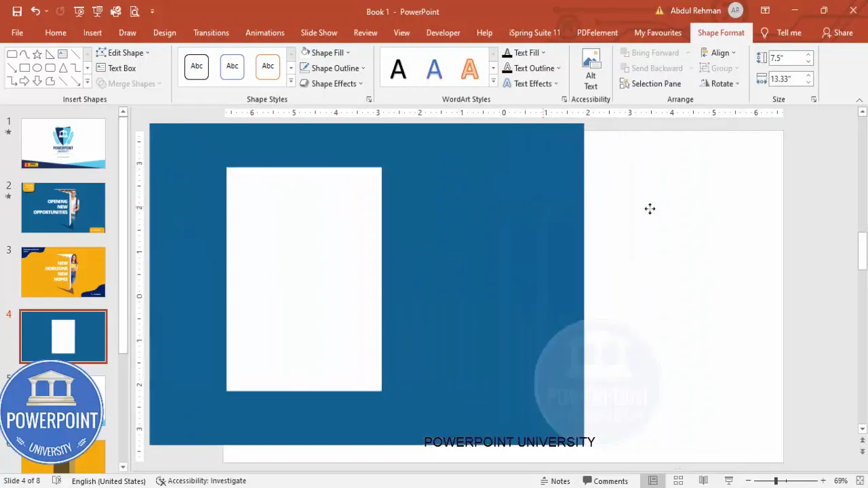Undo the last action

[x=35, y=12]
